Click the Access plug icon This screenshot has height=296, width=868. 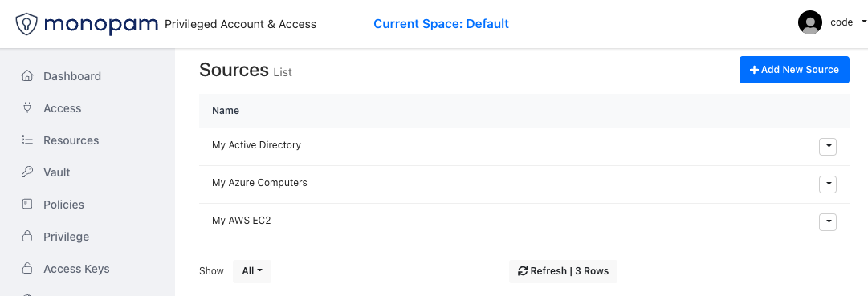click(x=26, y=107)
